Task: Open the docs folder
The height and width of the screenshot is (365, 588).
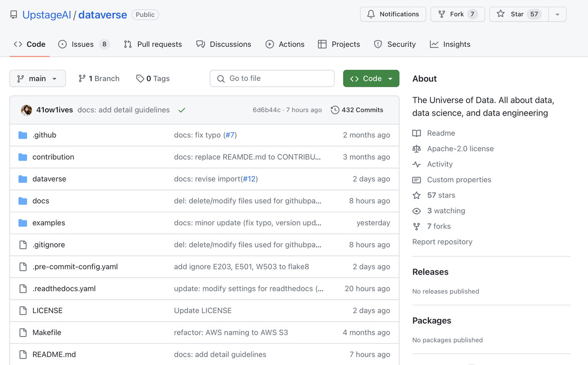Action: click(40, 201)
